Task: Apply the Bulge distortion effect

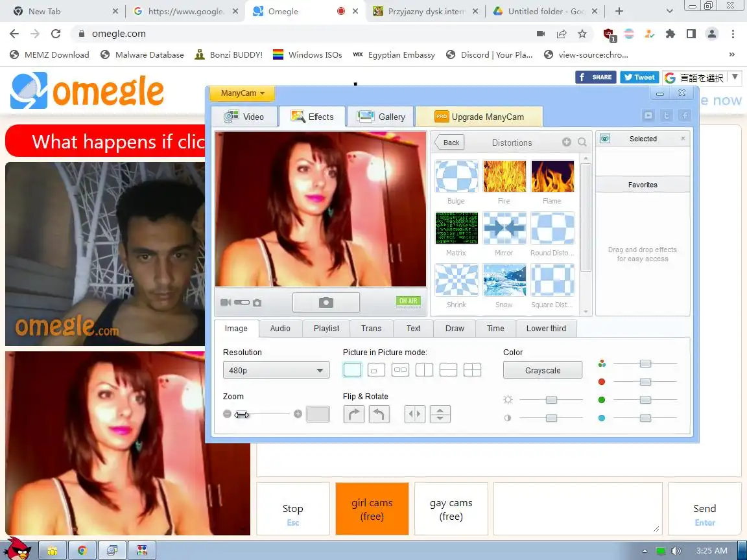Action: point(456,176)
